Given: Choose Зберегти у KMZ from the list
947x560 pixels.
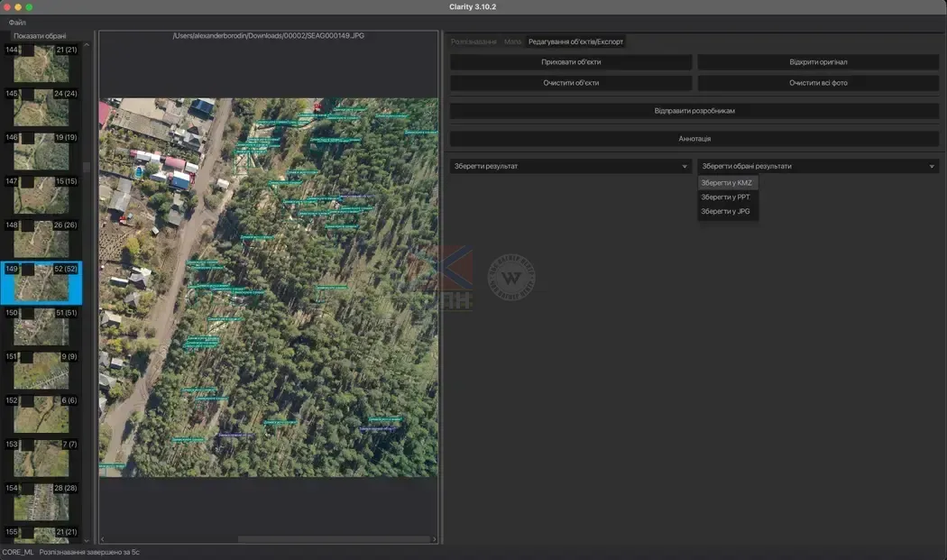Looking at the screenshot, I should (728, 183).
